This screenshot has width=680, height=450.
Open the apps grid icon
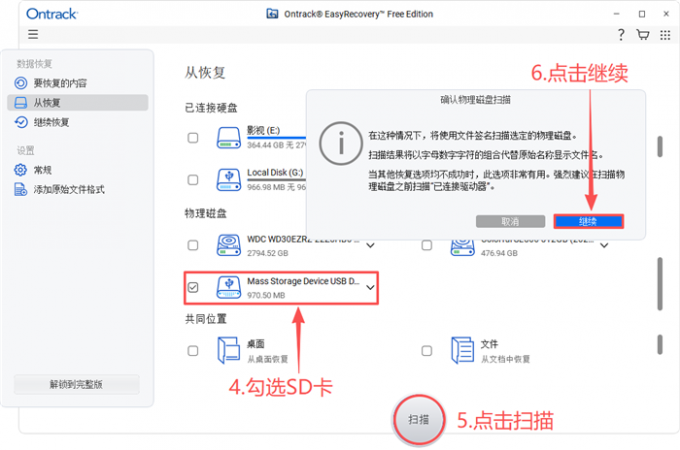pos(665,35)
